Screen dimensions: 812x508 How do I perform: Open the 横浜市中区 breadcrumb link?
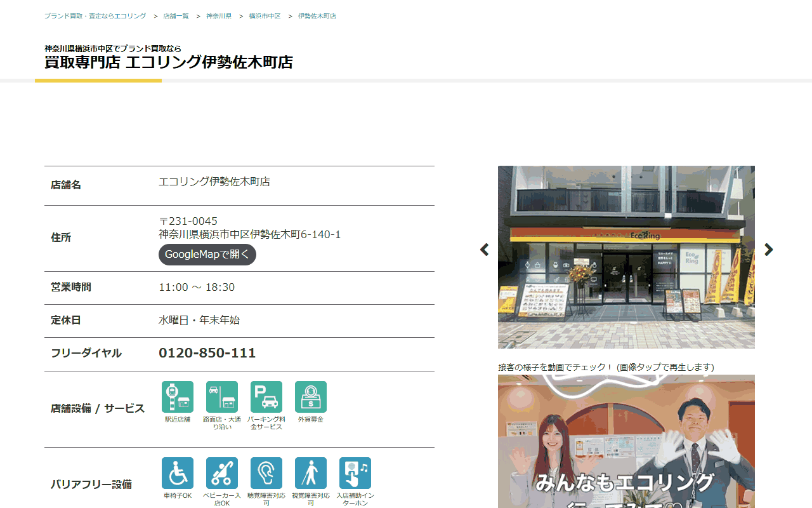(x=265, y=16)
